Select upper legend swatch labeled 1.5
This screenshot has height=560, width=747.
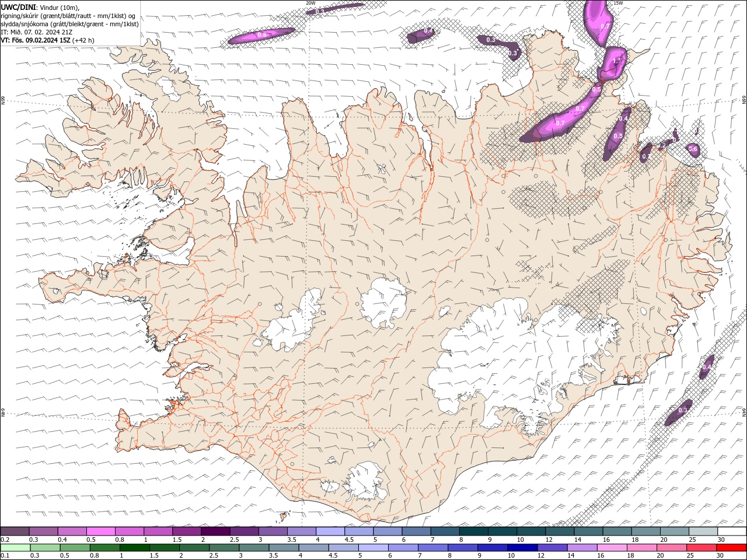[186, 531]
